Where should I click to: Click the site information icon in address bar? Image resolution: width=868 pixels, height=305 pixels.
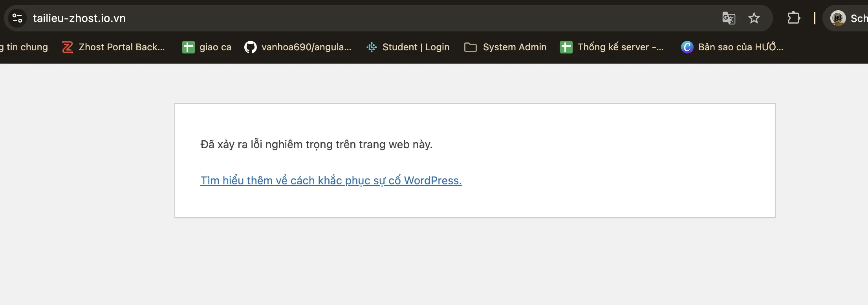pos(17,18)
